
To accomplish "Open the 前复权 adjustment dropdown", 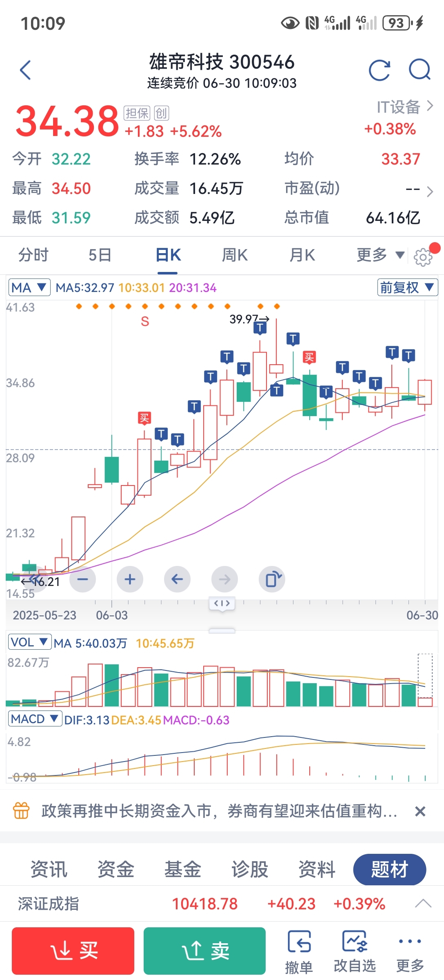I will tap(407, 287).
